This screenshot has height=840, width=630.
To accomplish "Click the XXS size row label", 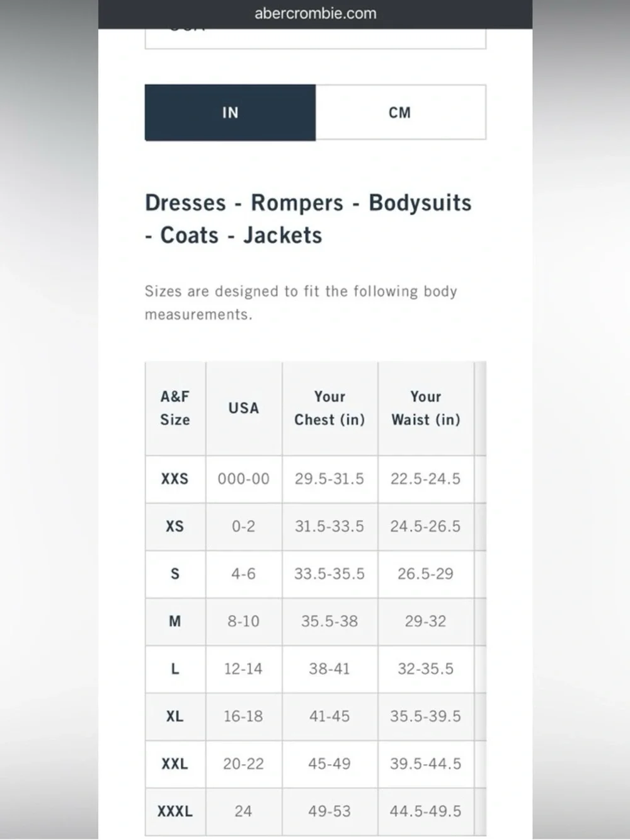I will [175, 479].
